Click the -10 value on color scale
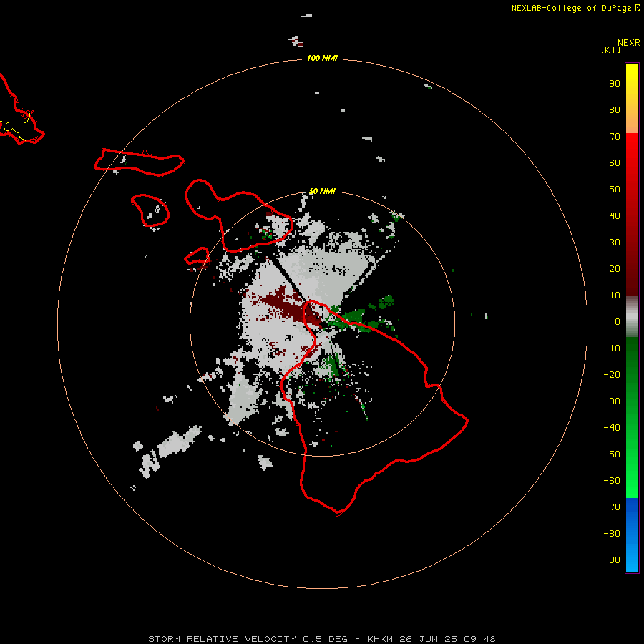 612,348
